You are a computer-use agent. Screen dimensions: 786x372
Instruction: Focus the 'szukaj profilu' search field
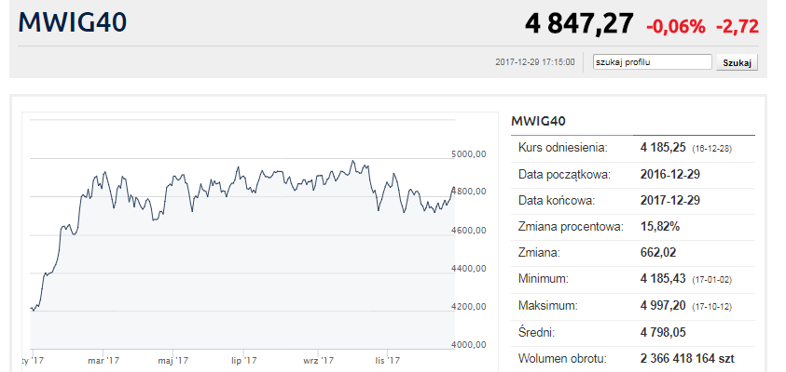coord(652,62)
